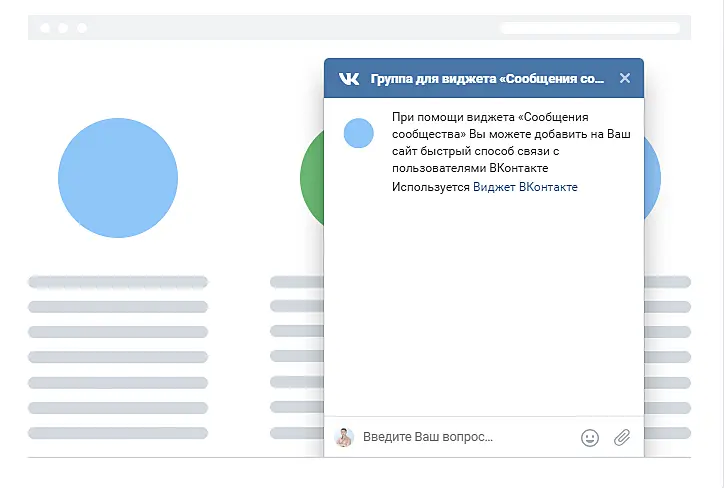Click the VK logo in widget header
724x488 pixels.
[x=349, y=78]
